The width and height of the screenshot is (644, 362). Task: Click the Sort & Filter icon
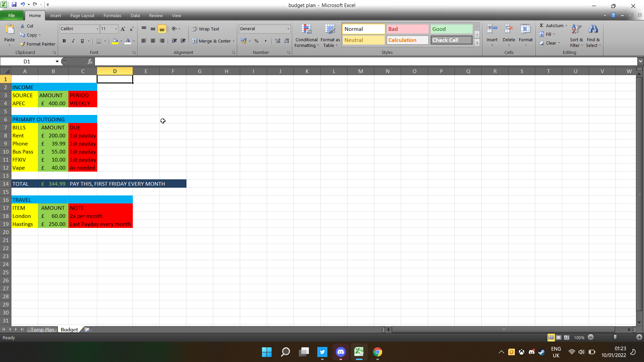coord(576,29)
